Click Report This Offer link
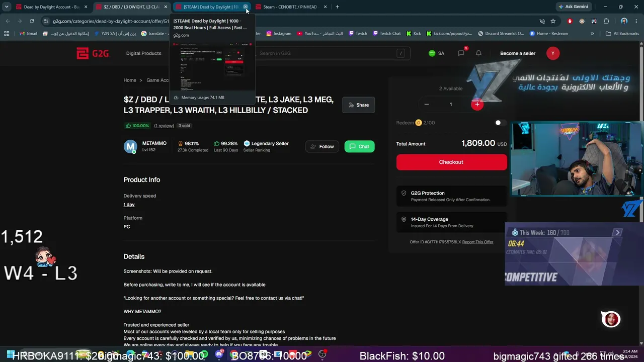This screenshot has width=644, height=362. [x=477, y=242]
